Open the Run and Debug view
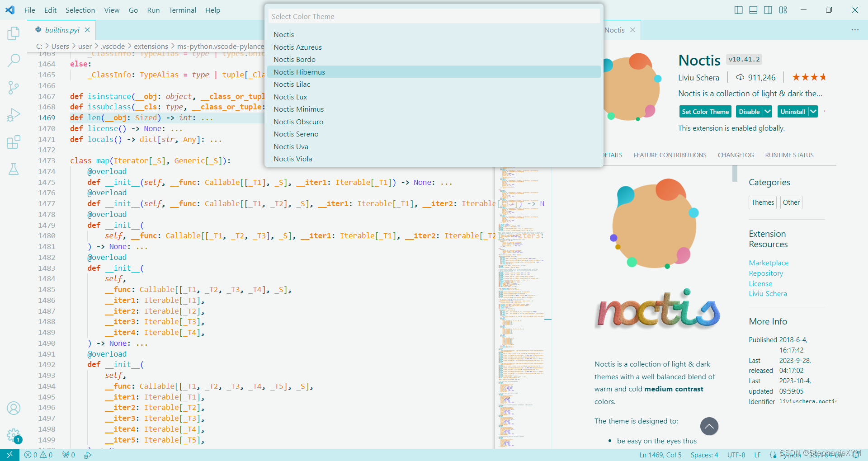This screenshot has height=461, width=868. pyautogui.click(x=14, y=115)
